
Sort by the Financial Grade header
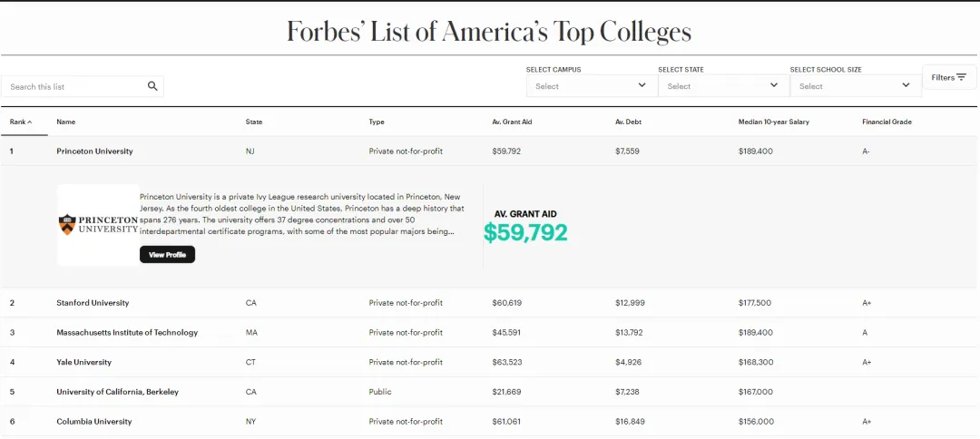[887, 122]
